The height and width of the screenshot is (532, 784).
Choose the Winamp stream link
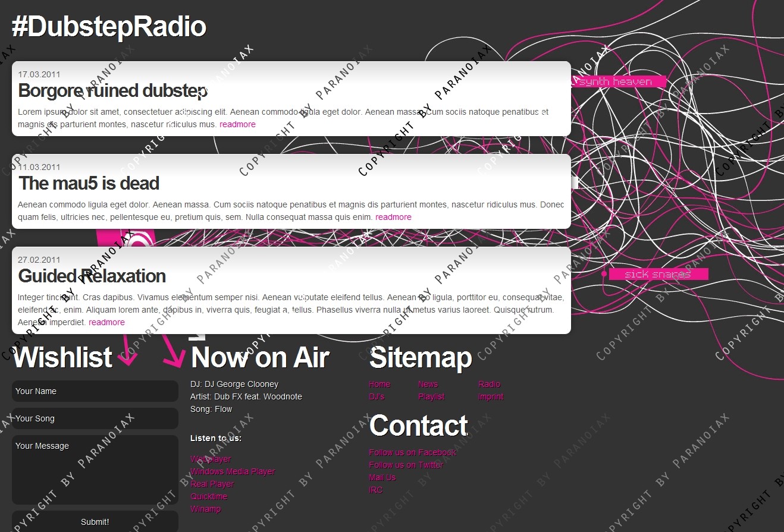(x=205, y=509)
